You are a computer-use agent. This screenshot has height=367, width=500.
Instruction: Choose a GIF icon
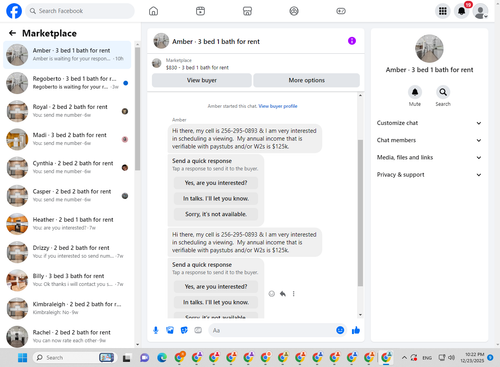(x=198, y=330)
